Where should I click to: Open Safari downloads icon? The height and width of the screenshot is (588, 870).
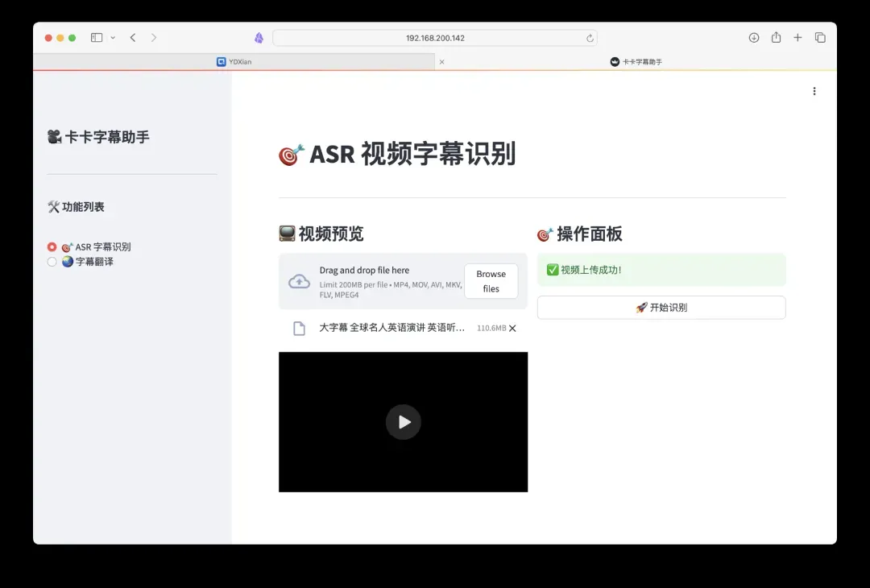coord(754,38)
